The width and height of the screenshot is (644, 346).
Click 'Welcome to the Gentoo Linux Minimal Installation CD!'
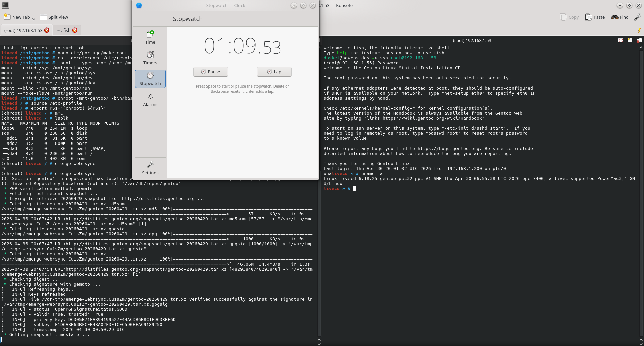pyautogui.click(x=393, y=68)
